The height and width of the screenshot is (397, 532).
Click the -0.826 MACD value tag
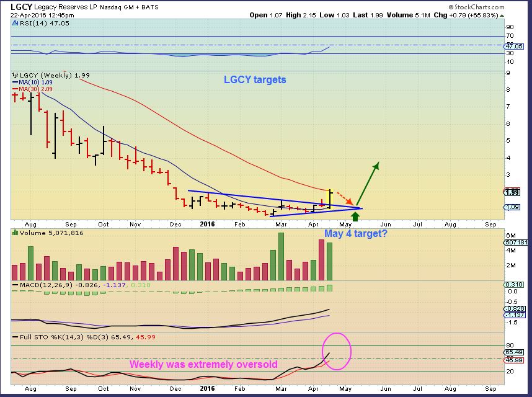coord(515,309)
